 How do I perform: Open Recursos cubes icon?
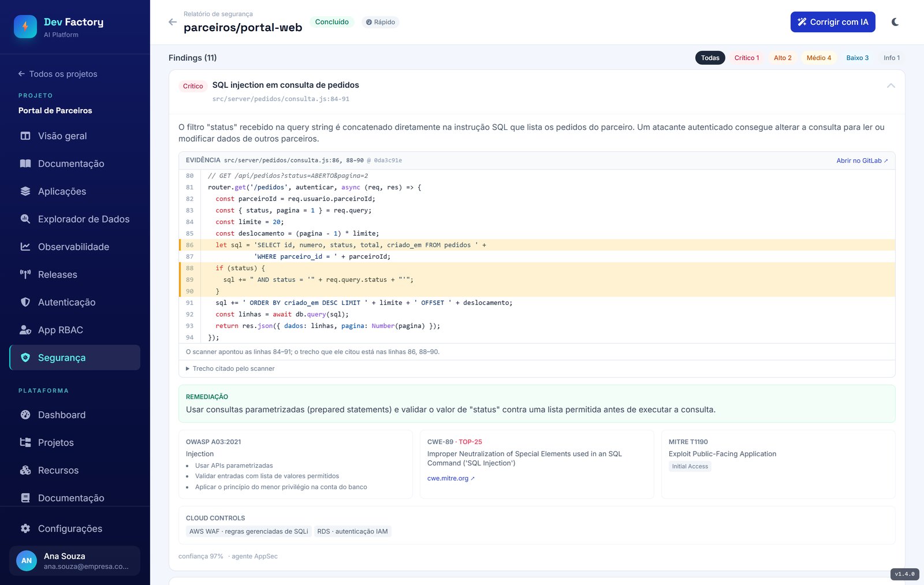(25, 470)
